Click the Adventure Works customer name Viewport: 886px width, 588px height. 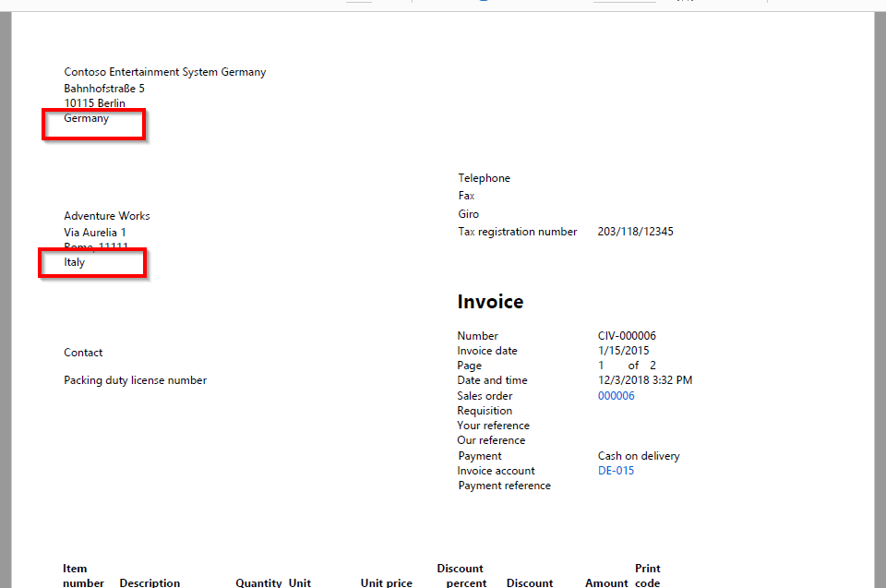[x=106, y=216]
